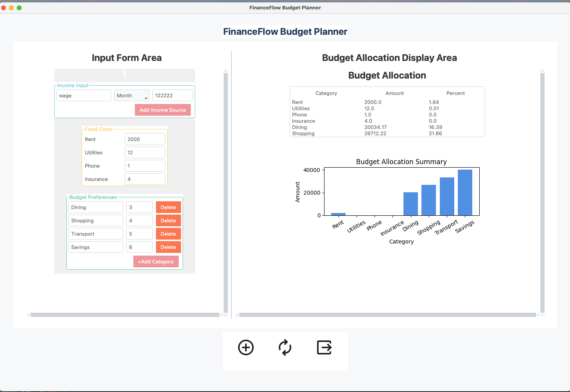Click the Phone amount field

click(x=145, y=166)
